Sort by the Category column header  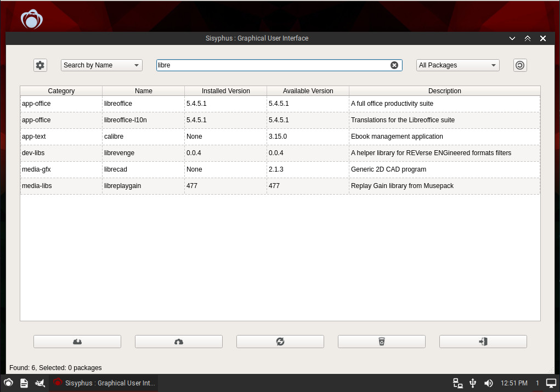[61, 91]
